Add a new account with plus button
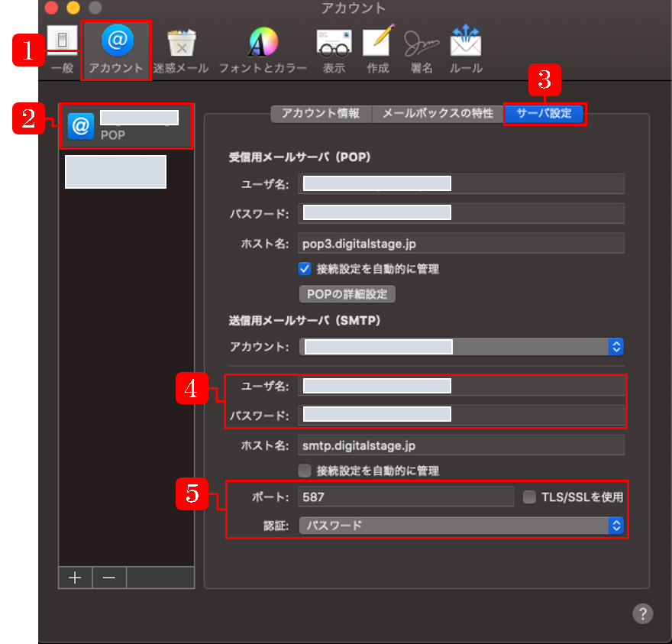The height and width of the screenshot is (644, 672). click(75, 578)
